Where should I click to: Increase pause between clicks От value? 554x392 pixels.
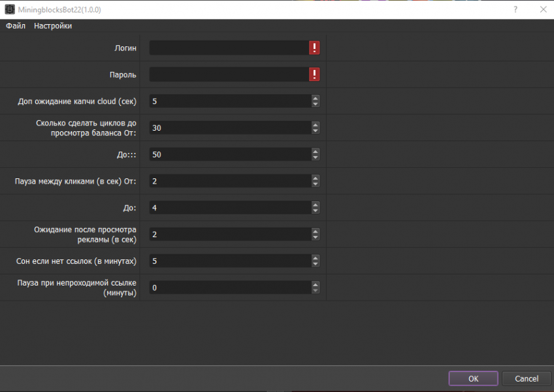point(315,178)
